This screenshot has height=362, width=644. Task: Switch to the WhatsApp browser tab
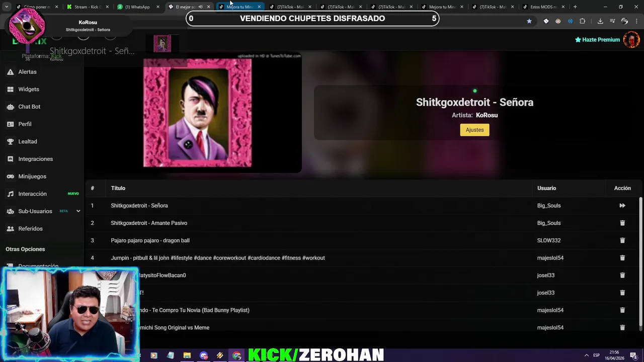(137, 7)
